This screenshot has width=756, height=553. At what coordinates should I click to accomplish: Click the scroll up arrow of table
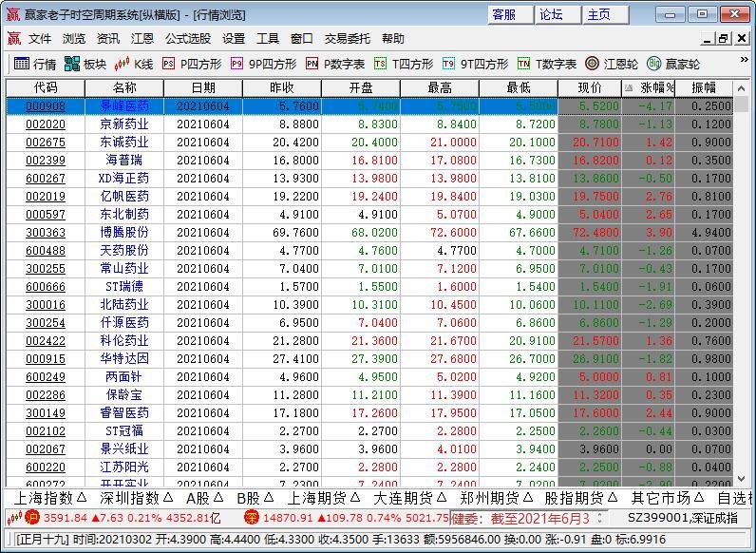[x=741, y=88]
